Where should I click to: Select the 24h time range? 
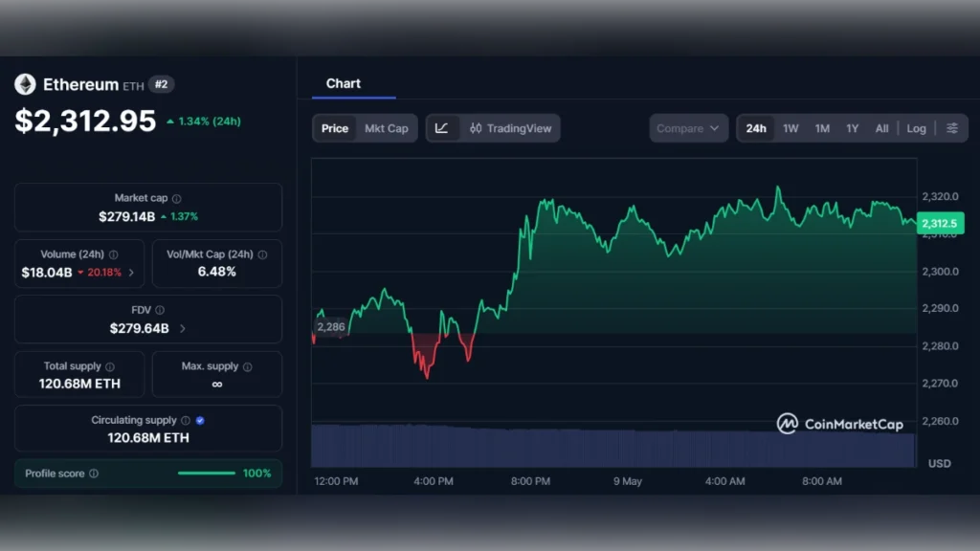pos(756,129)
